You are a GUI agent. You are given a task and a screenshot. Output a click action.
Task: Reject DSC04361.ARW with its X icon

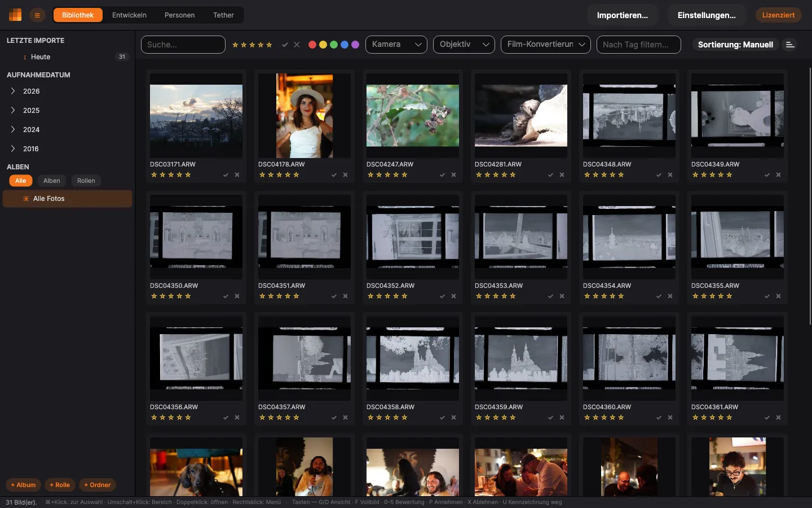pos(778,418)
